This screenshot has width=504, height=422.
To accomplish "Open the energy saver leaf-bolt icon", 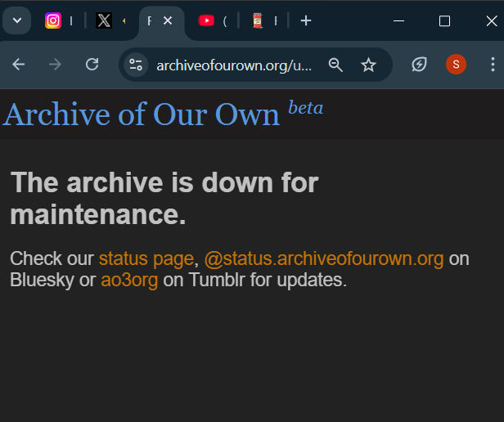I will point(419,65).
